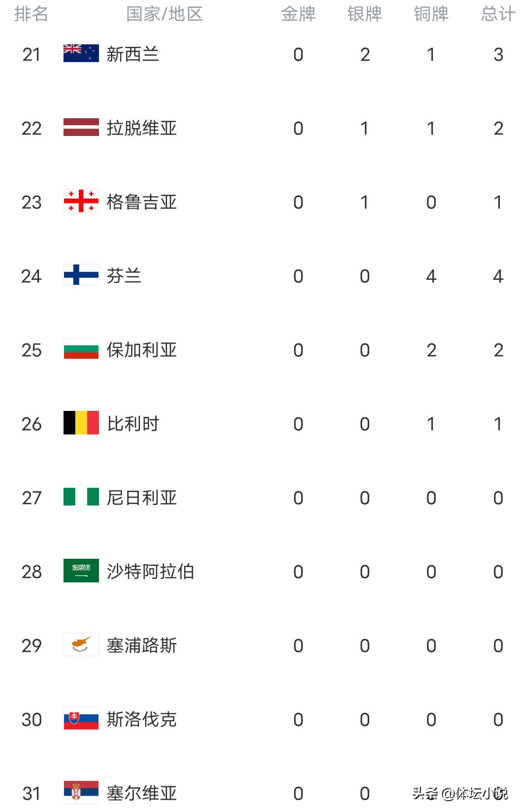520x812 pixels.
Task: Click the 国家/地区 column header
Action: click(x=164, y=14)
